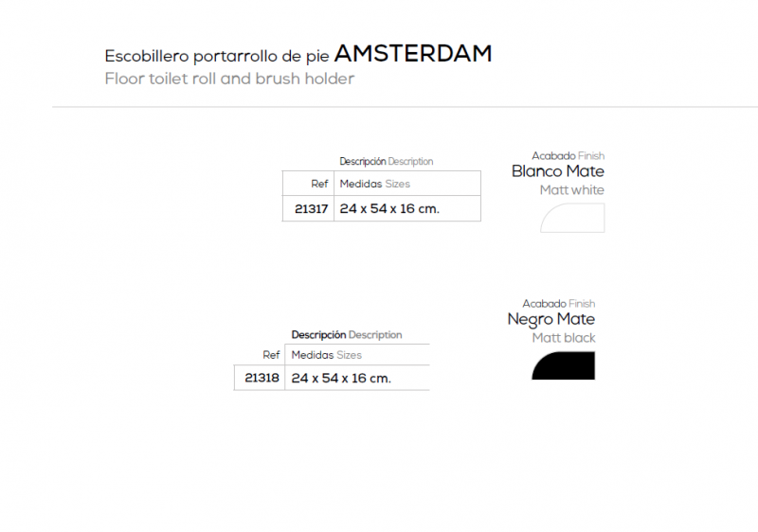This screenshot has width=758, height=532.
Task: Click the Matt black text
Action: click(564, 338)
